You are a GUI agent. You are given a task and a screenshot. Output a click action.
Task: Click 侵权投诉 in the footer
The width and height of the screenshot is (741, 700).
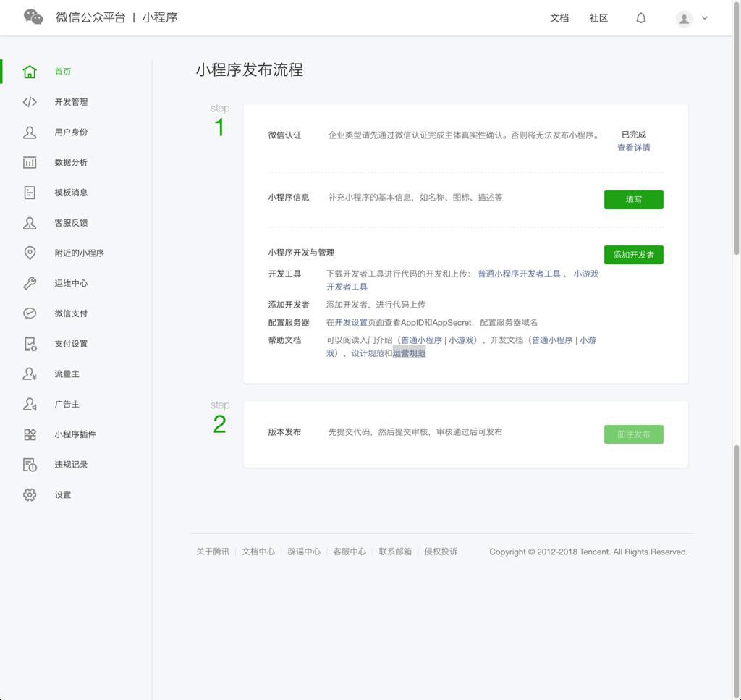[x=441, y=552]
